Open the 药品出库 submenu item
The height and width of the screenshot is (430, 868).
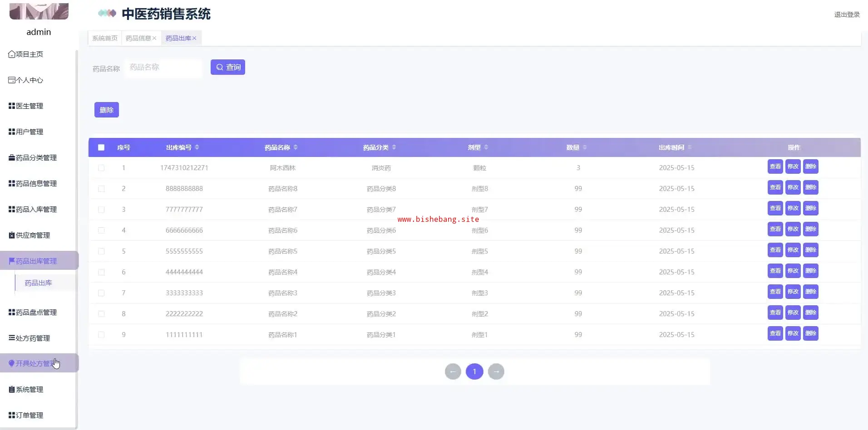tap(38, 283)
